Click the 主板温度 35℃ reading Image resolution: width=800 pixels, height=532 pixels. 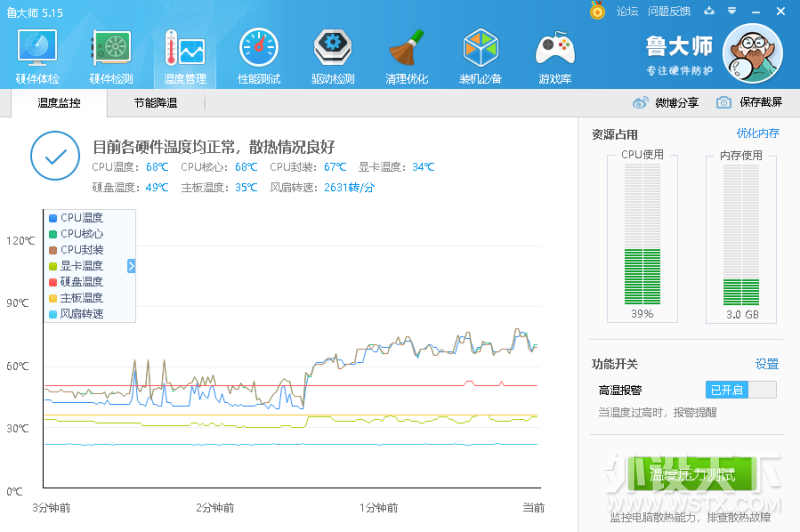(219, 187)
